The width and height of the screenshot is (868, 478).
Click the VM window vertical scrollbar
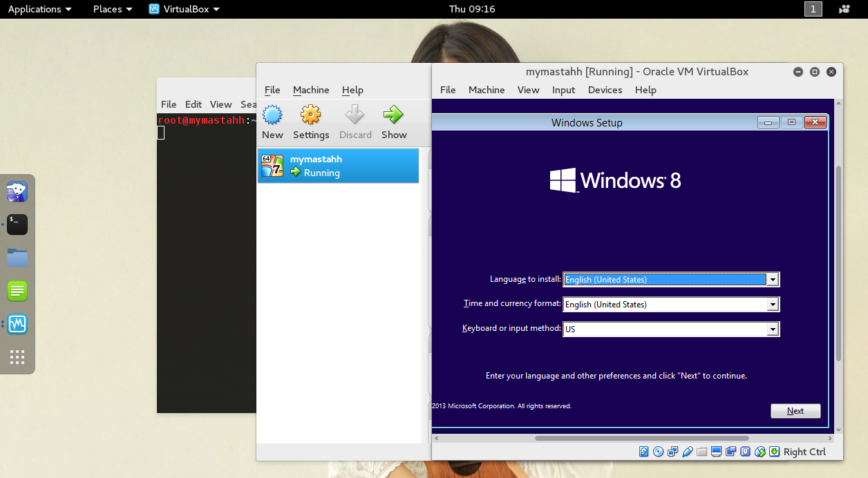point(839,263)
